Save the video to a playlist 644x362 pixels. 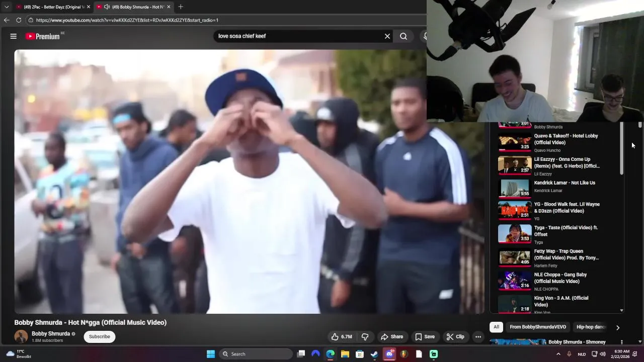click(x=425, y=337)
